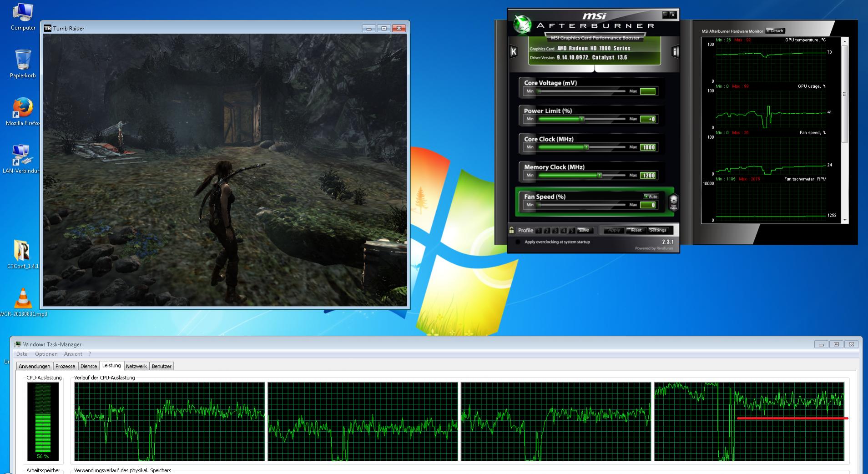The image size is (868, 474).
Task: Switch to the Prozesse tab
Action: coord(65,366)
